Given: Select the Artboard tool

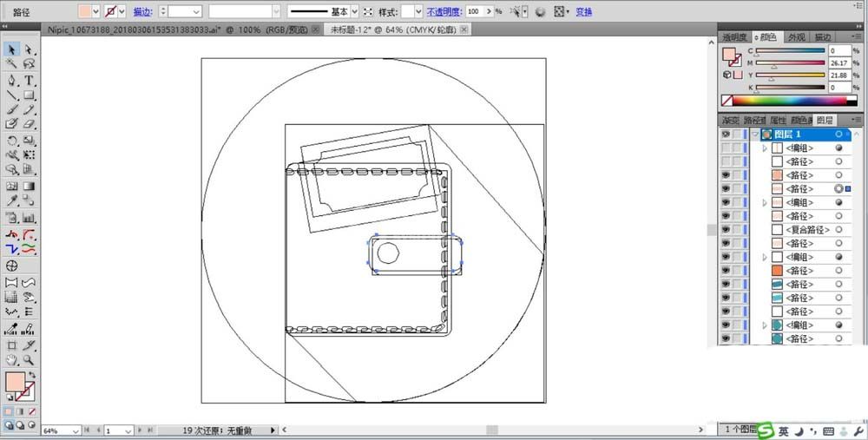Looking at the screenshot, I should (x=11, y=346).
